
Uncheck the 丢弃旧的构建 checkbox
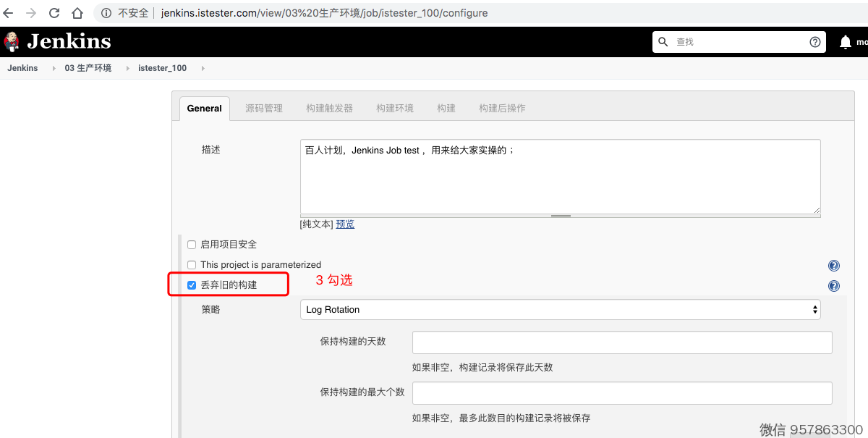point(192,285)
